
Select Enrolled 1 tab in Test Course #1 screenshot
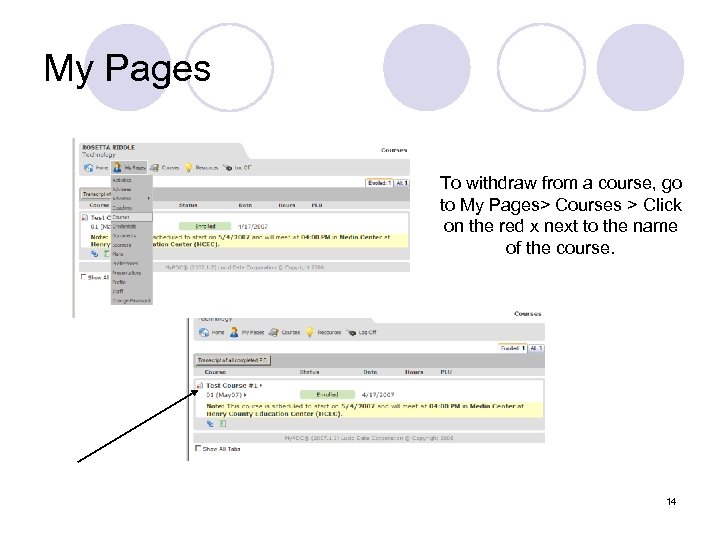512,348
